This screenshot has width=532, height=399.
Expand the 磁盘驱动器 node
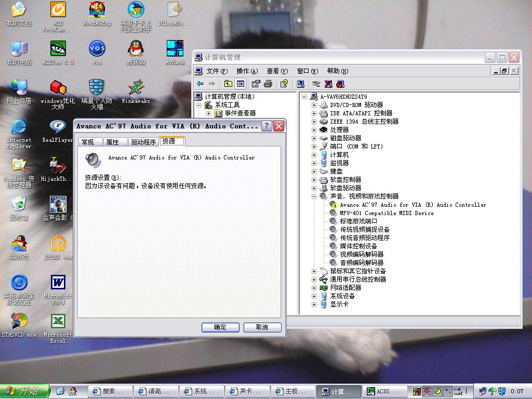click(x=314, y=138)
